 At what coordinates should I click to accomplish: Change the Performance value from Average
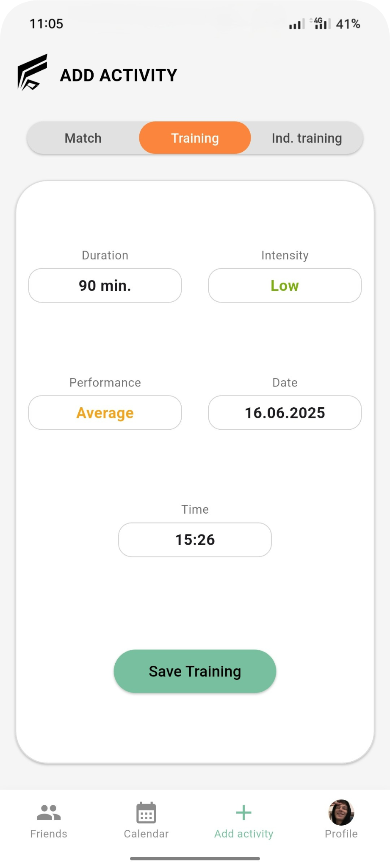click(105, 413)
